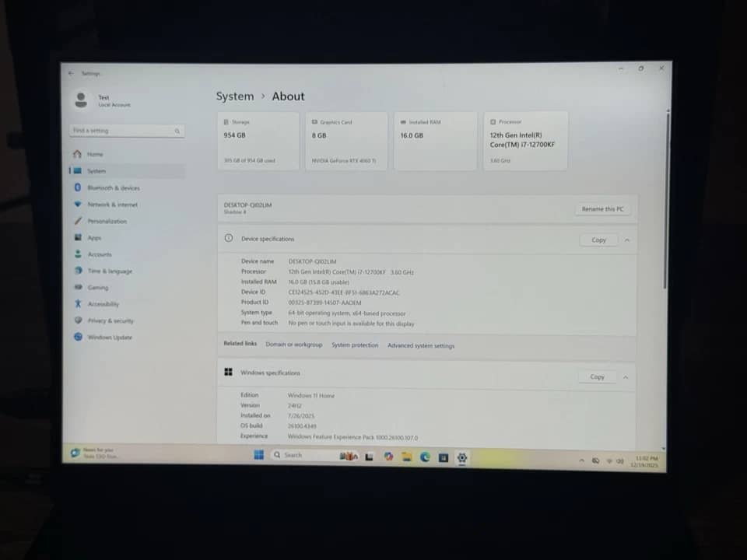The image size is (747, 560).
Task: Click the Settings gear taskbar icon
Action: [x=461, y=457]
